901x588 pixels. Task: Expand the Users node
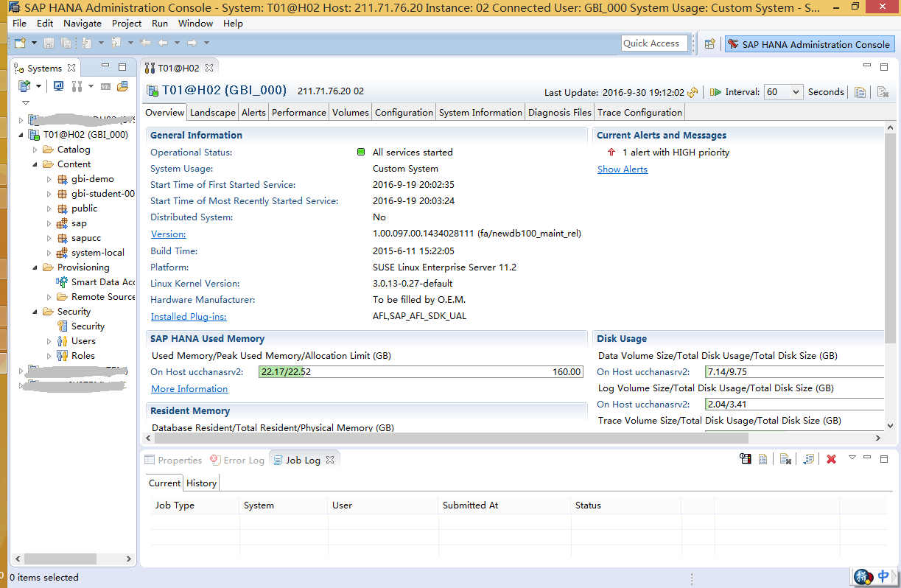click(x=49, y=341)
